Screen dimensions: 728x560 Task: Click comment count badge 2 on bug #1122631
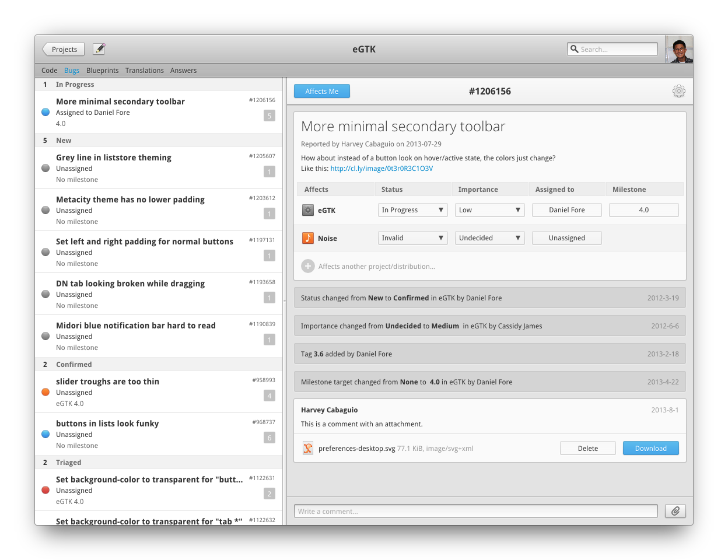(269, 494)
